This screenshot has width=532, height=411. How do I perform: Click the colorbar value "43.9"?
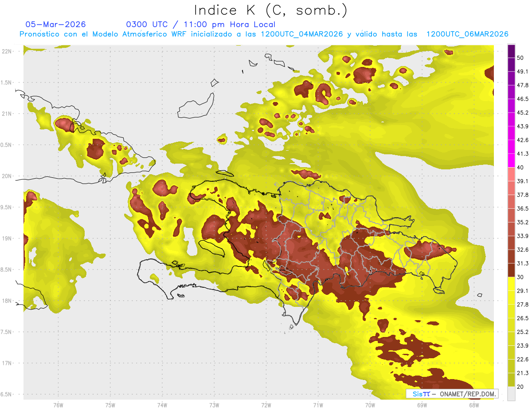pos(523,126)
